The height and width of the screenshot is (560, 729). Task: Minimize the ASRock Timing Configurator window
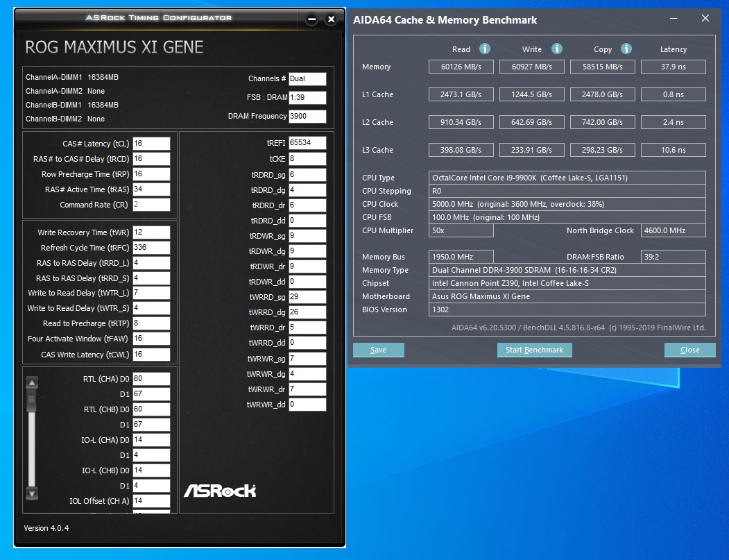pyautogui.click(x=312, y=19)
